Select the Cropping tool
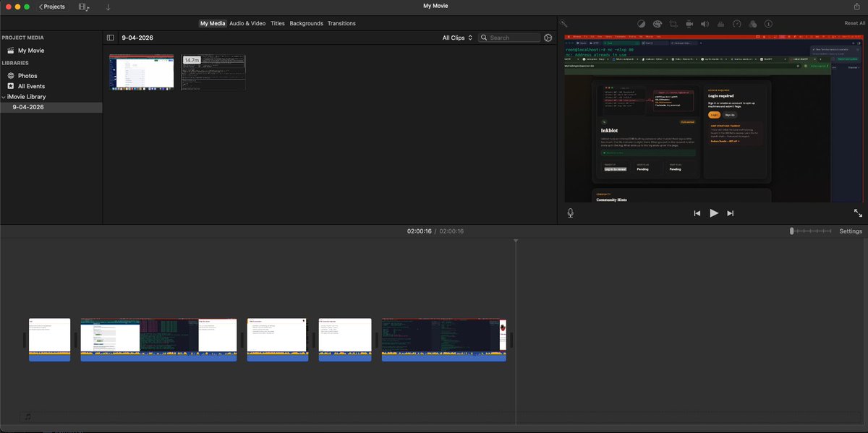This screenshot has width=868, height=433. tap(673, 24)
